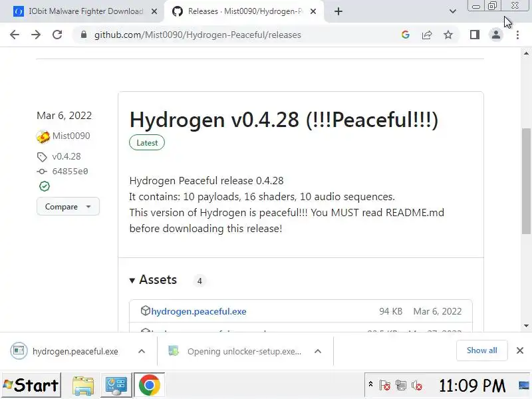Screen dimensions: 532x399
Task: Click the 11:09 PM clock
Action: [x=472, y=386]
